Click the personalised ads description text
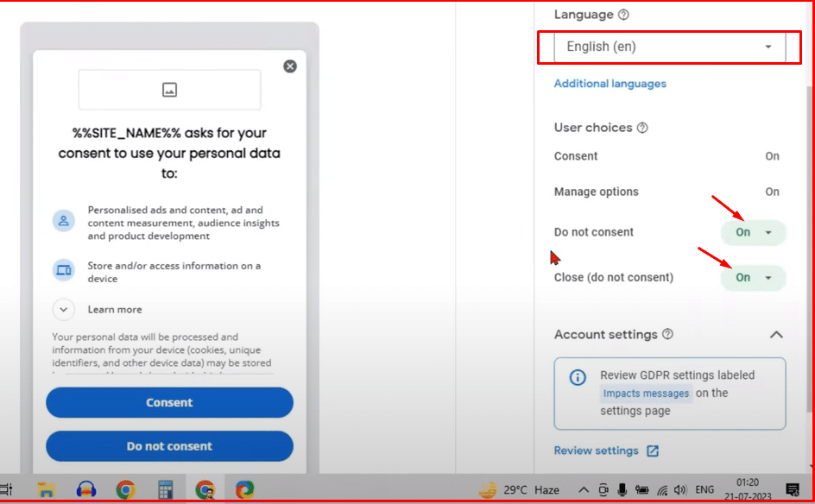Image resolution: width=815 pixels, height=504 pixels. 184,223
